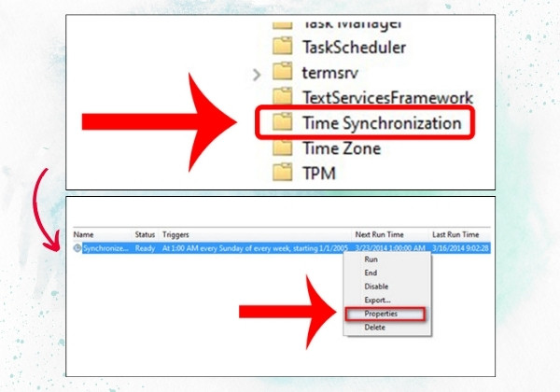
Task: Select the Synchronize... task name
Action: [x=105, y=248]
